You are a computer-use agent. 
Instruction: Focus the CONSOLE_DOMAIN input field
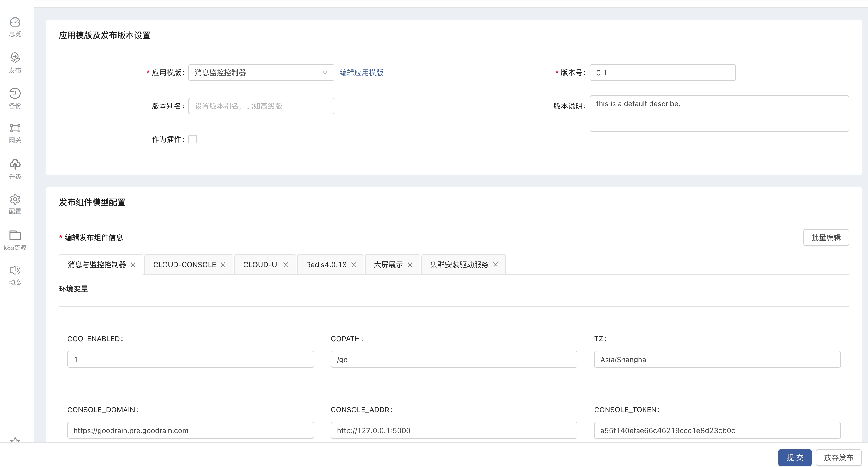[190, 430]
